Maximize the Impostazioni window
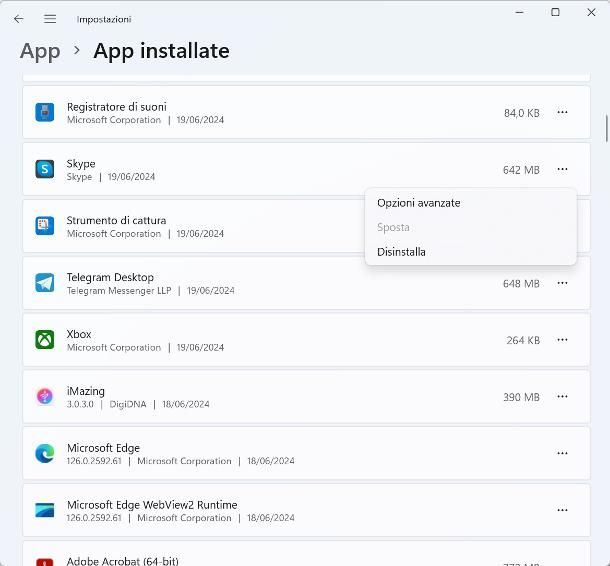 tap(555, 12)
